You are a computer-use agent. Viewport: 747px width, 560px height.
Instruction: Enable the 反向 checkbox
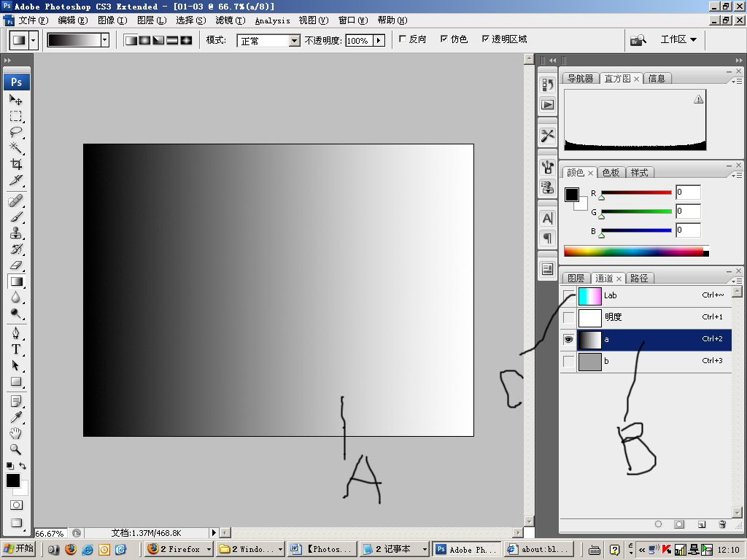403,39
